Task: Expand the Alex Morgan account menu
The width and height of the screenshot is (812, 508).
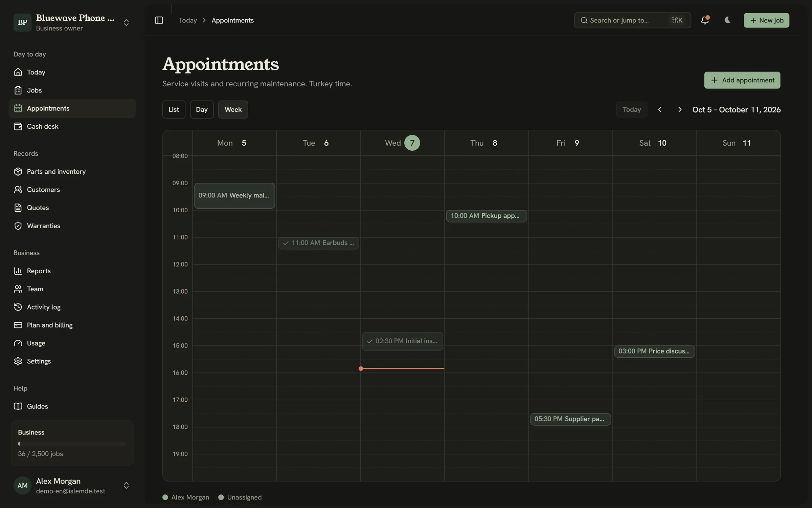Action: coord(126,485)
